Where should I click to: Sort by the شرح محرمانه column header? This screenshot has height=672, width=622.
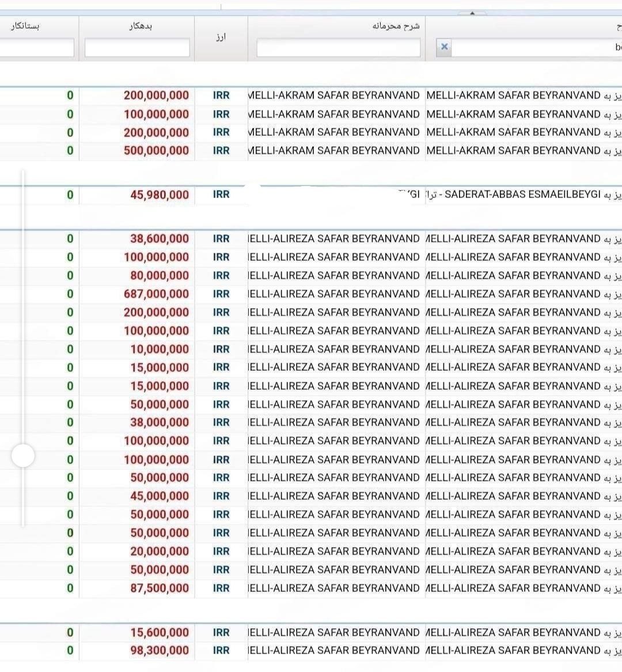396,26
